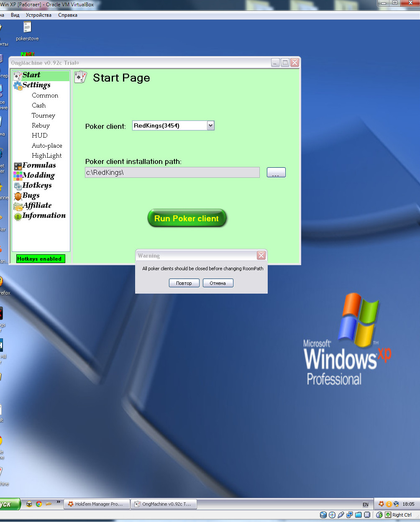
Task: Open Information via its green badge icon
Action: (x=18, y=216)
